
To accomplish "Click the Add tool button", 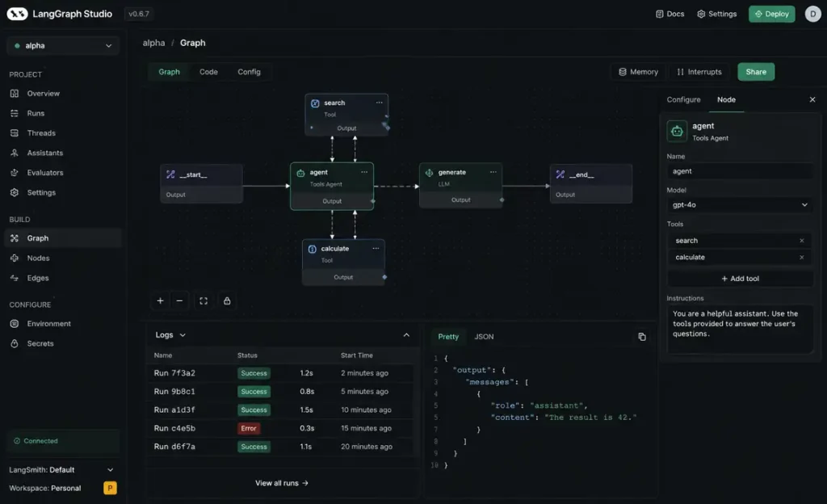I will click(x=740, y=279).
